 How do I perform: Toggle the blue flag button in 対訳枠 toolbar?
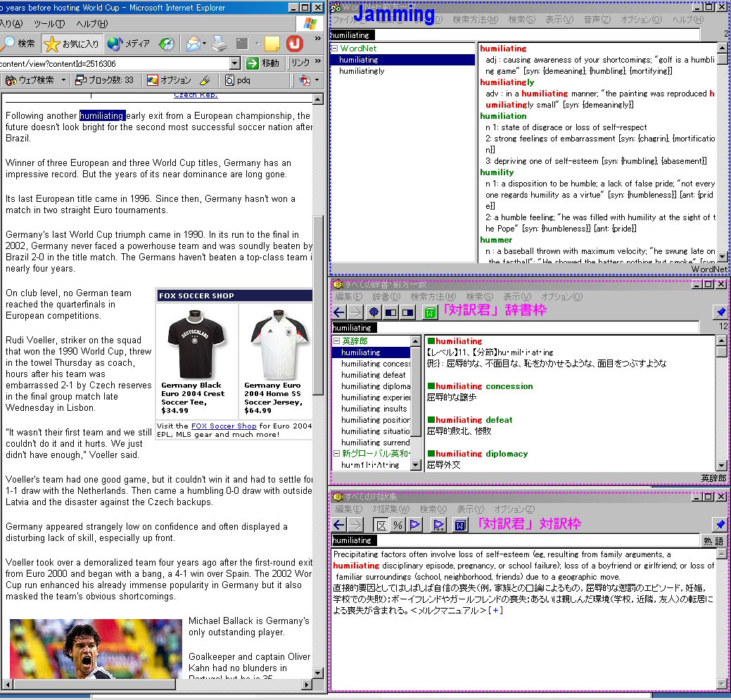tap(414, 526)
